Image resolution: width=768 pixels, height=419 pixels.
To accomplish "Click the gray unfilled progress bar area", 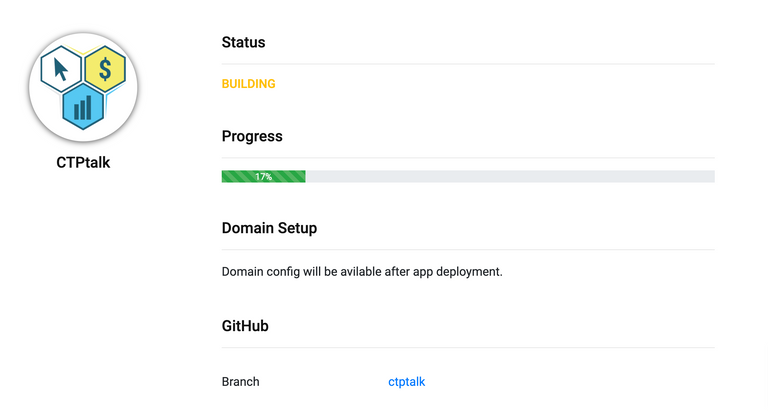I will (510, 176).
